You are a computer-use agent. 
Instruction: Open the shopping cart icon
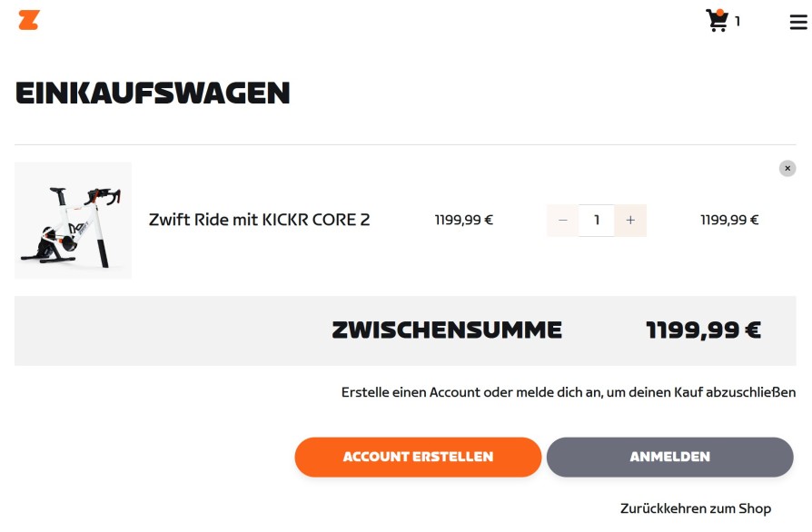tap(717, 20)
